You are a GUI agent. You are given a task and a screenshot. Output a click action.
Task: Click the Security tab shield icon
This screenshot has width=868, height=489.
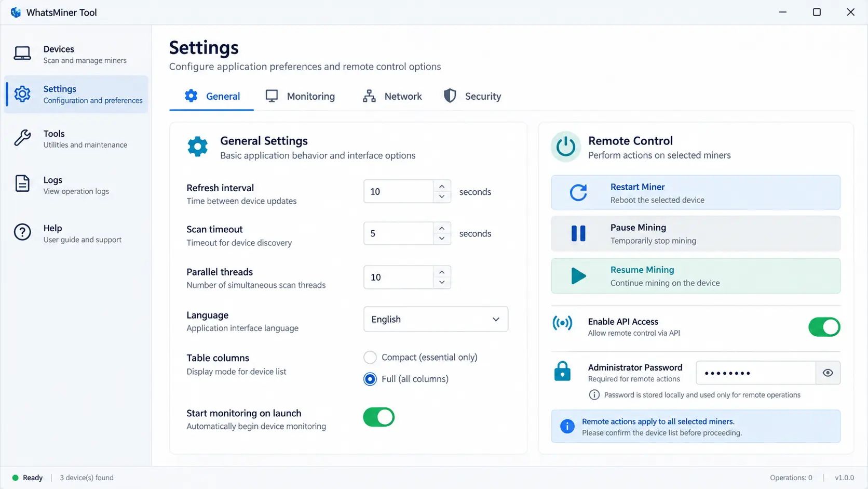450,96
